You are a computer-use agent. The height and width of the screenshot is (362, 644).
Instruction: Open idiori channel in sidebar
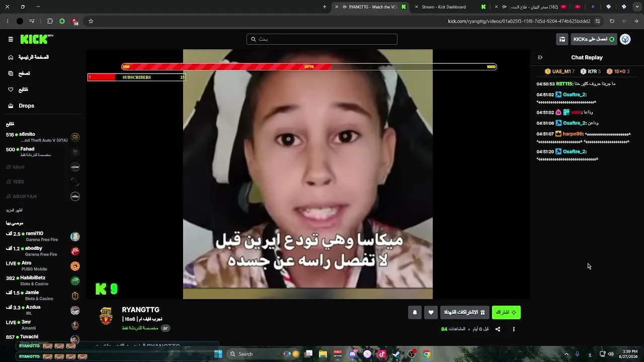pyautogui.click(x=43, y=167)
